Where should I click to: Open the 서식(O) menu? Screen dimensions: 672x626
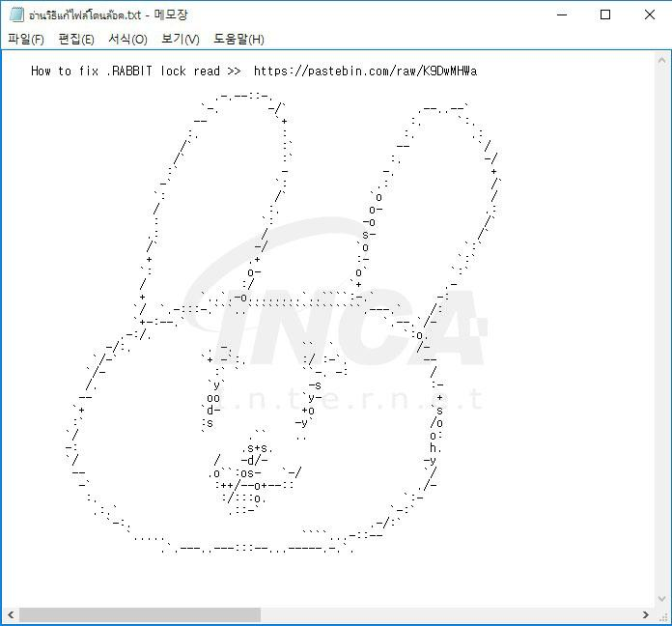[x=127, y=40]
